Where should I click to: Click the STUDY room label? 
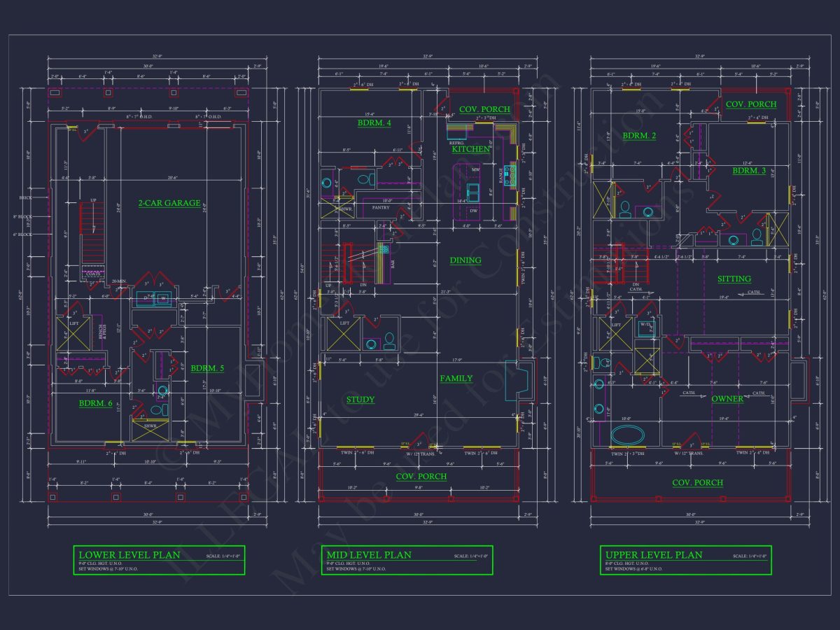(x=360, y=400)
